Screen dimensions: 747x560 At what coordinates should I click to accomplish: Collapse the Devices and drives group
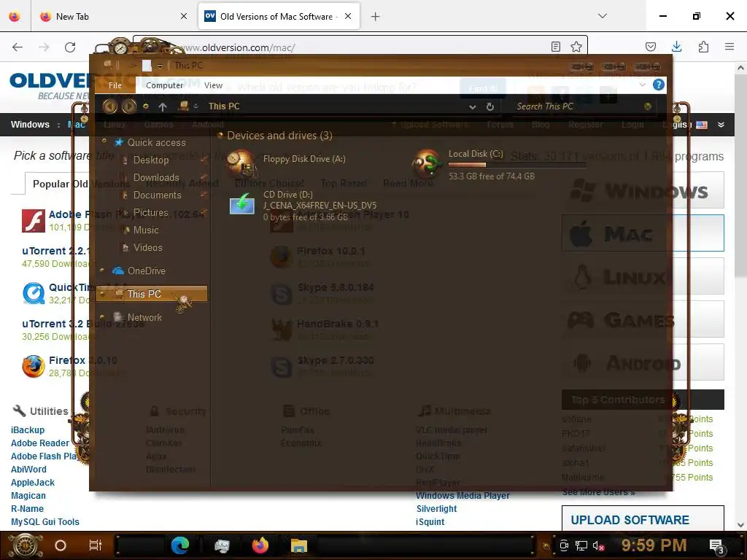(x=220, y=136)
